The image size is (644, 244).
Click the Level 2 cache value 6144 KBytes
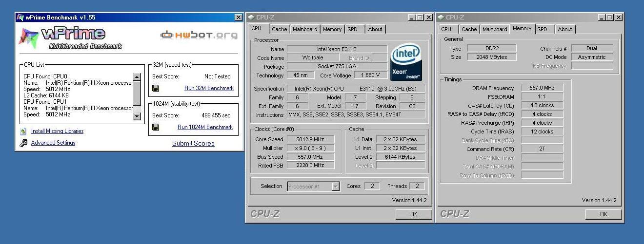pyautogui.click(x=401, y=157)
